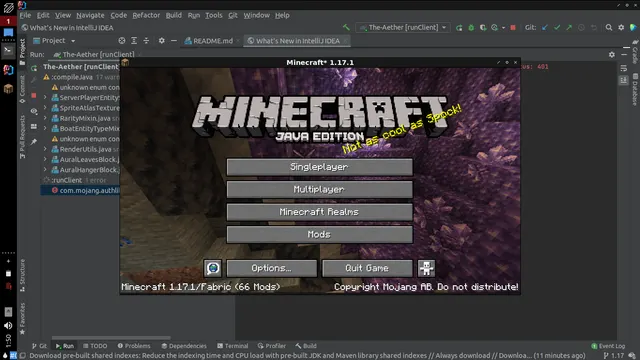Image resolution: width=640 pixels, height=360 pixels.
Task: Click the Minecraft chest icon in the dock
Action: (x=8, y=89)
